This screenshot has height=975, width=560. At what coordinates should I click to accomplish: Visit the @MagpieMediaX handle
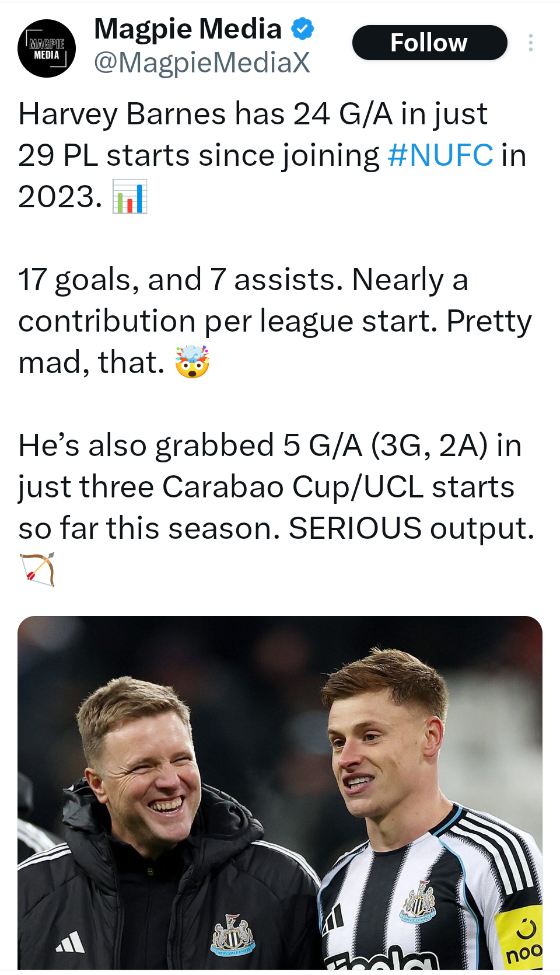click(x=202, y=63)
